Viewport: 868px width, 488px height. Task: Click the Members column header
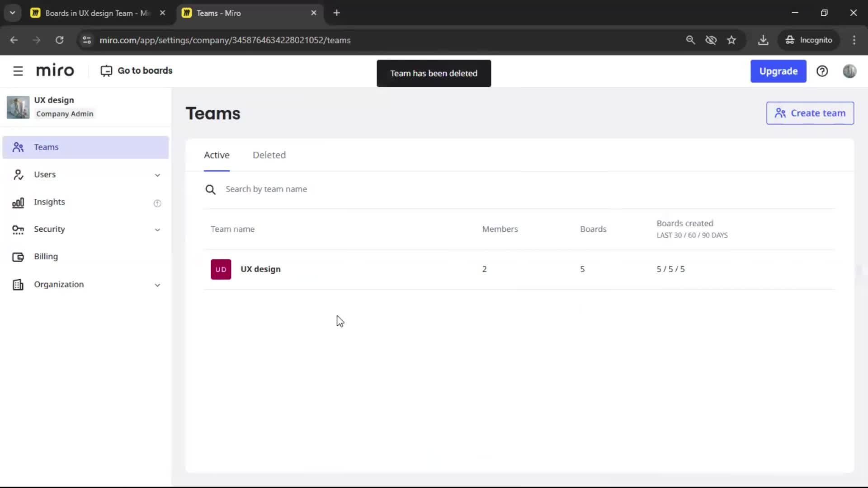500,229
